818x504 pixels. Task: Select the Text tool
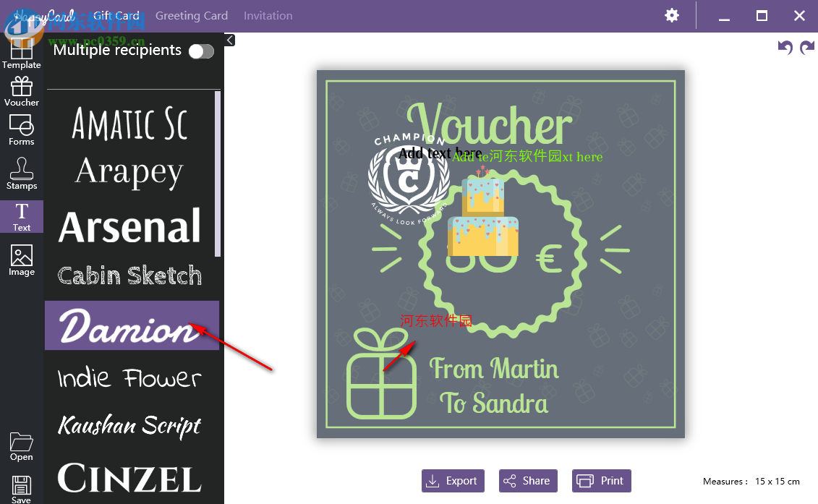[x=22, y=216]
